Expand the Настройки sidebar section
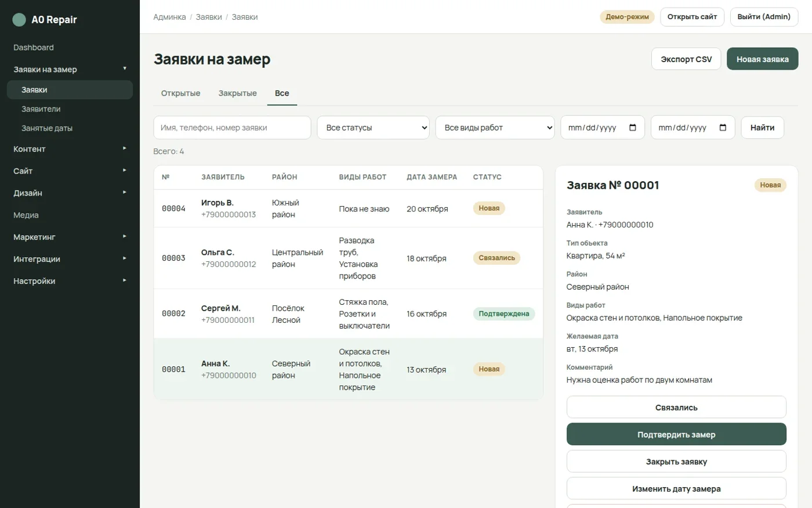The height and width of the screenshot is (508, 812). [70, 282]
